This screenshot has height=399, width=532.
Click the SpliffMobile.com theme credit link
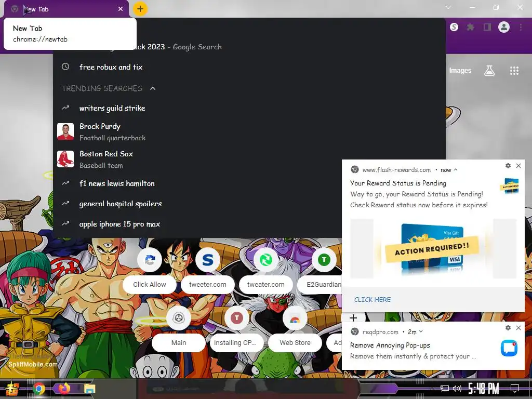33,364
